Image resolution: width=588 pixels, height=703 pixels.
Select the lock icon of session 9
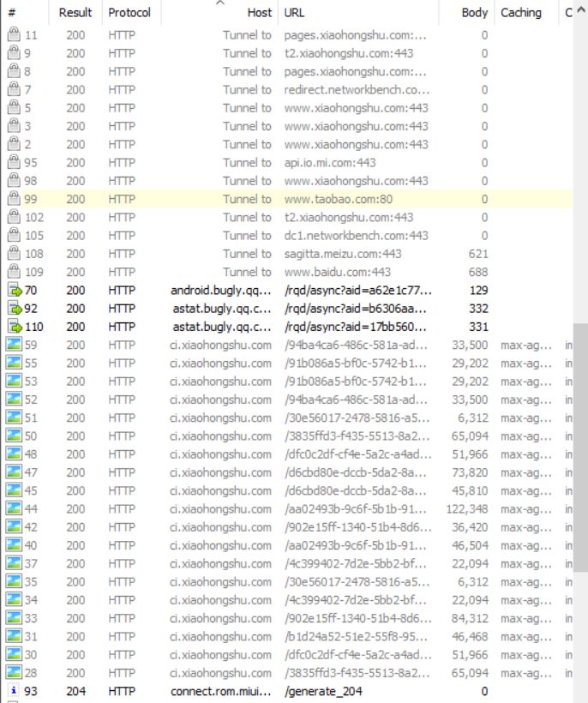tap(14, 53)
